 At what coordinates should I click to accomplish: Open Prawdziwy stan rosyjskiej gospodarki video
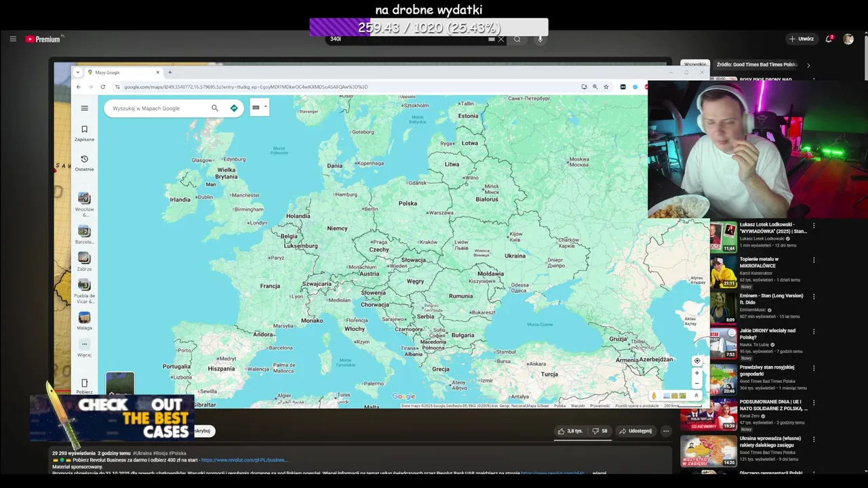(x=767, y=371)
